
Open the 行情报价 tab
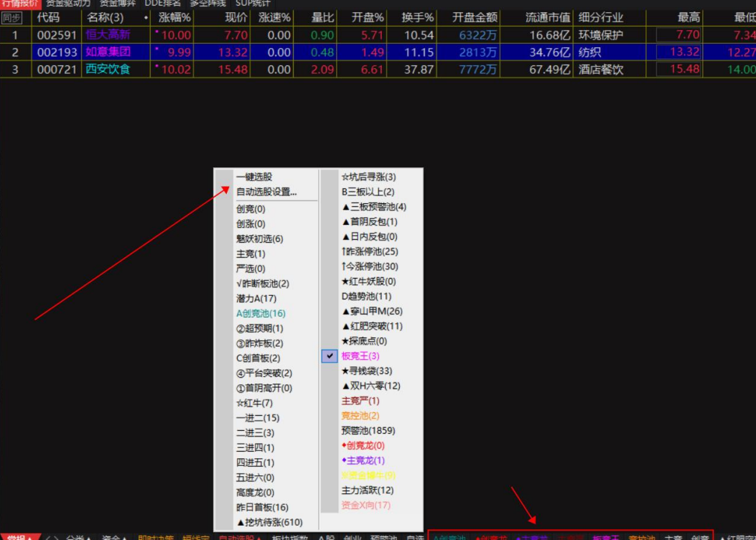point(19,4)
